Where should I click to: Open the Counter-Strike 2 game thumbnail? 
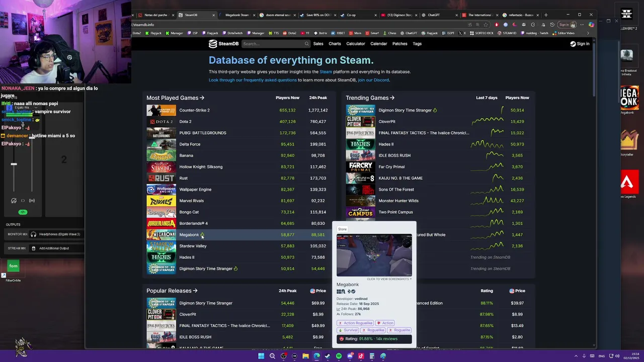(161, 110)
